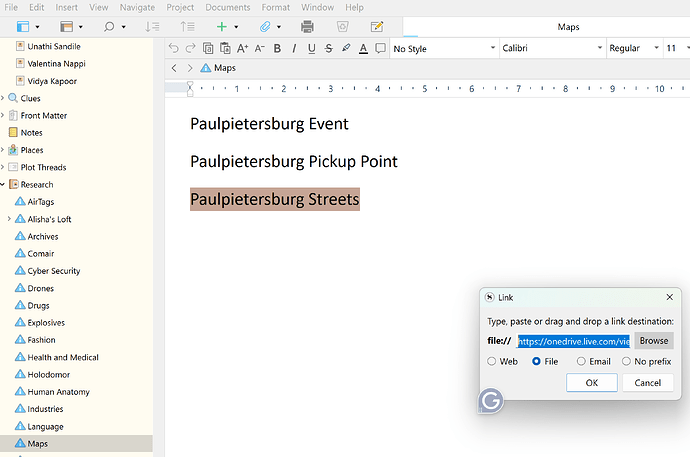Click the highlighted Paulpietersburg Streets text
The height and width of the screenshot is (457, 690).
click(275, 199)
